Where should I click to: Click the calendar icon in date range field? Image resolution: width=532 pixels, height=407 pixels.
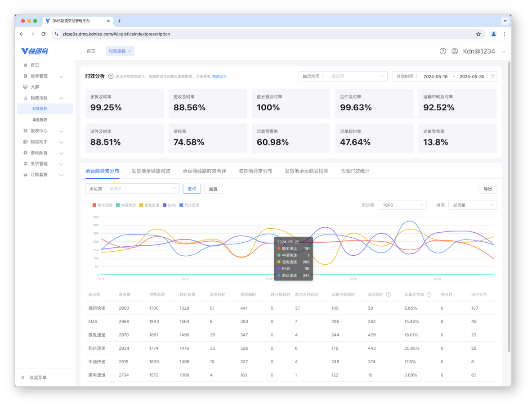click(x=493, y=77)
